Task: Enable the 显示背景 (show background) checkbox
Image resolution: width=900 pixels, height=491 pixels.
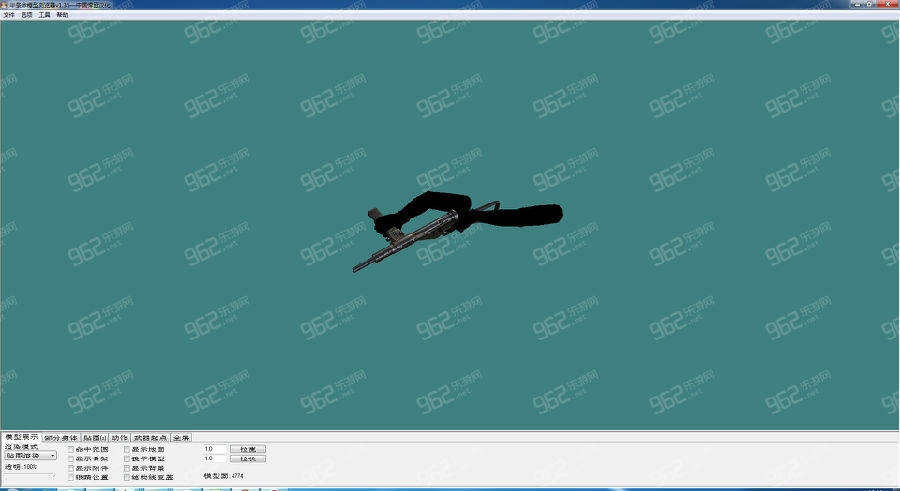Action: pyautogui.click(x=127, y=468)
